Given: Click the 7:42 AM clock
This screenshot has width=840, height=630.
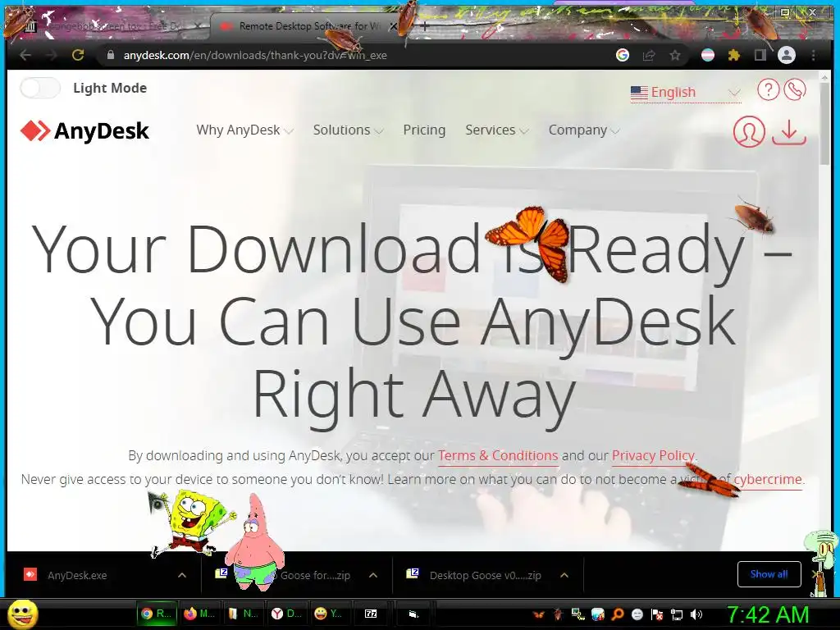Looking at the screenshot, I should [767, 614].
